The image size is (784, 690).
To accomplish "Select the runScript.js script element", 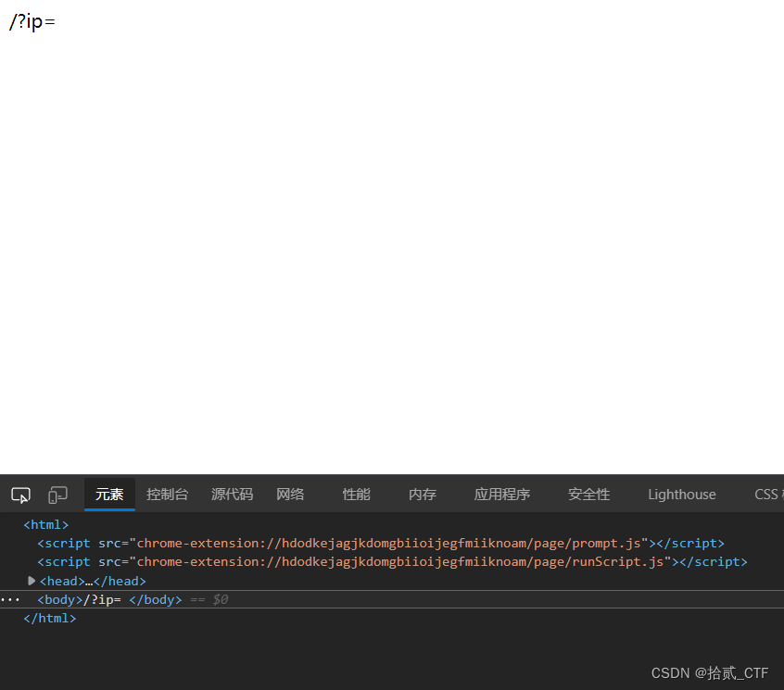I will [x=392, y=561].
